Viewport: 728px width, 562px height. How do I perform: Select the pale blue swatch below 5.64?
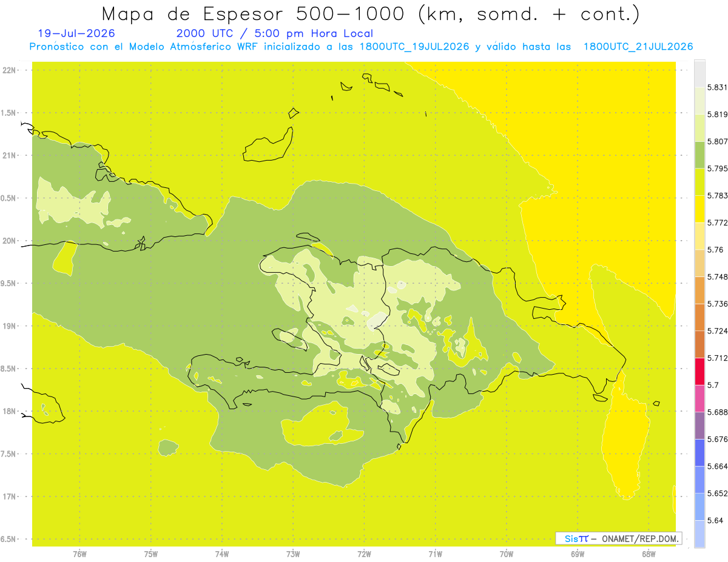[699, 534]
